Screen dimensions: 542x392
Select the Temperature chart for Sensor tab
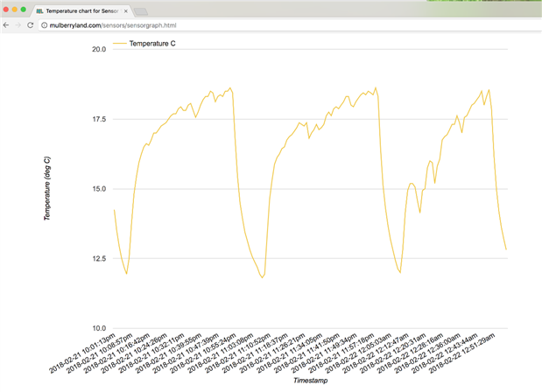(x=82, y=11)
